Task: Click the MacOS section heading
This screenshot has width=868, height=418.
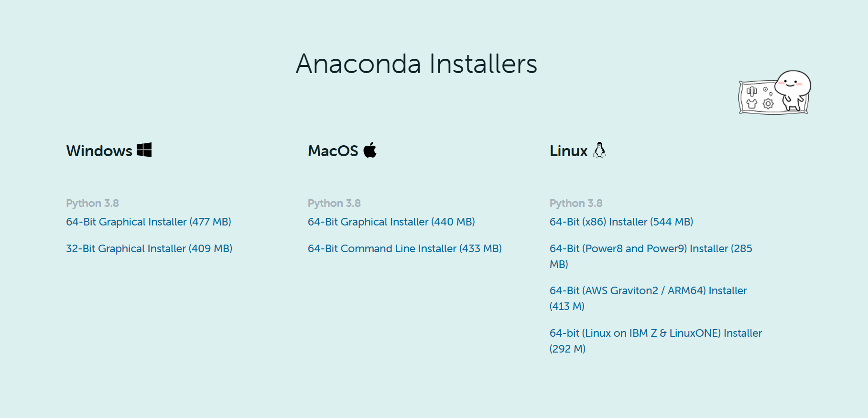Action: 333,151
